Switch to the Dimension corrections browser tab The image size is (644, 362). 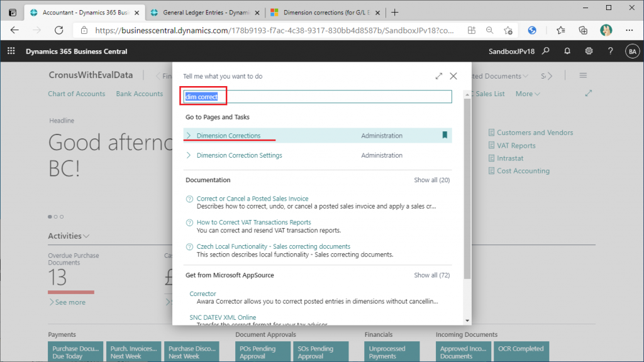point(326,13)
